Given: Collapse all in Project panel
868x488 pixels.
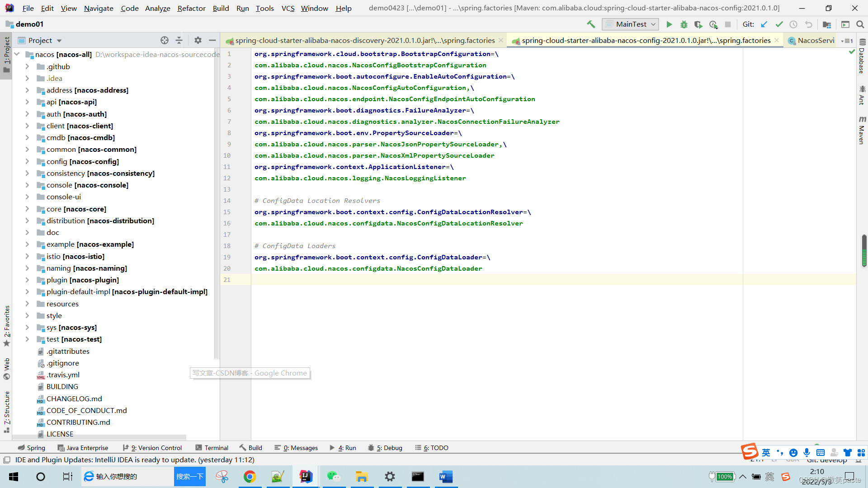Looking at the screenshot, I should (x=179, y=40).
